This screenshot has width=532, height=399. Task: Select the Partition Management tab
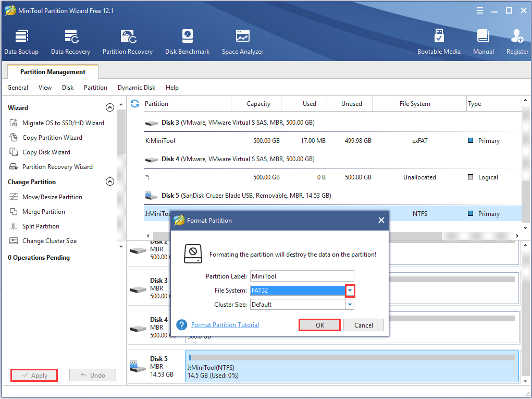click(53, 72)
